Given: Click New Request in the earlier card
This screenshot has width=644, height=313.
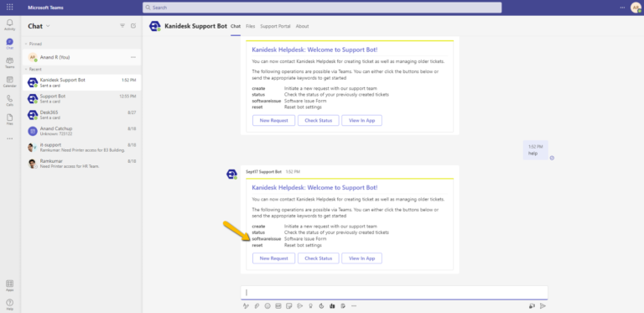Looking at the screenshot, I should 273,120.
